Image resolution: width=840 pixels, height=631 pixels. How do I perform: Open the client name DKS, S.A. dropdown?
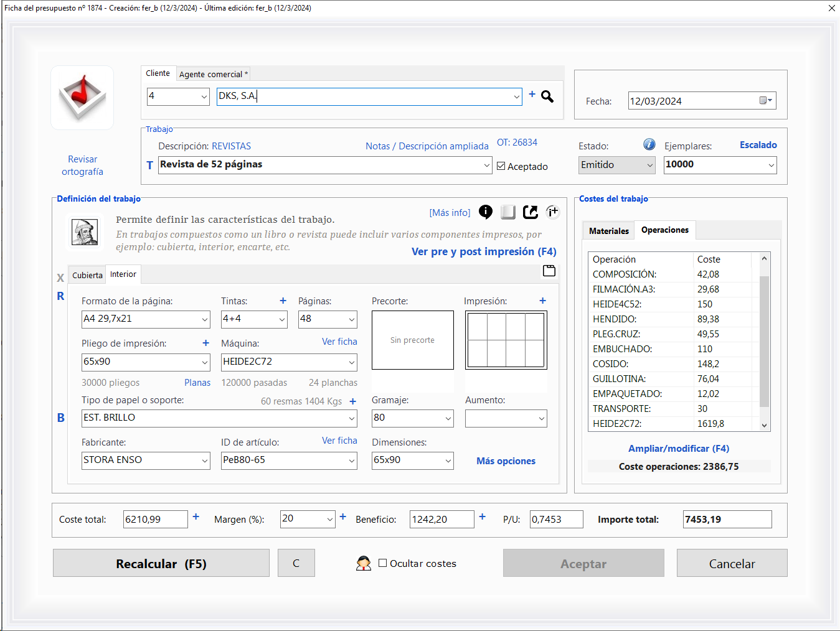tap(516, 96)
